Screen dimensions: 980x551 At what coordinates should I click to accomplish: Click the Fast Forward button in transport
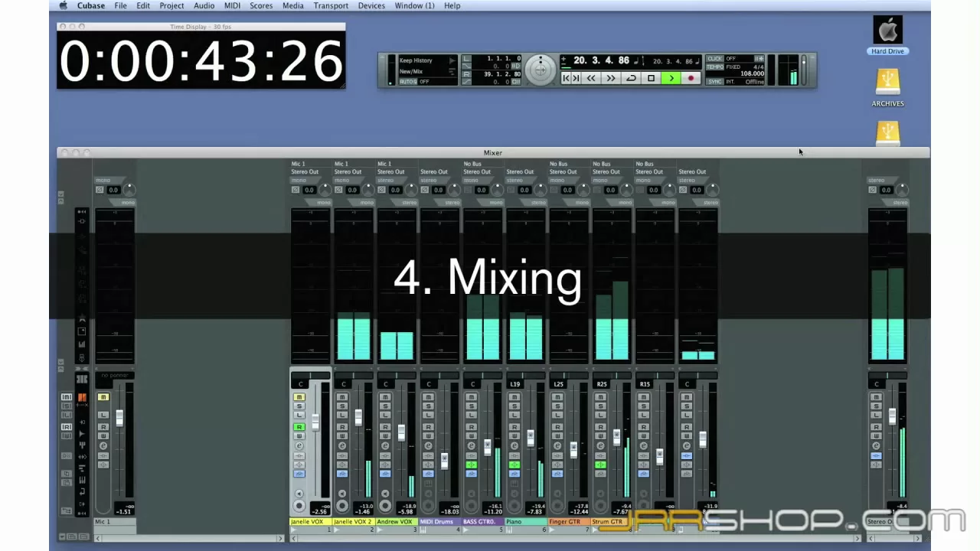point(611,77)
